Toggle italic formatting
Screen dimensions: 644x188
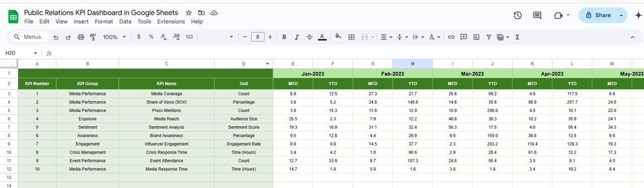point(297,37)
